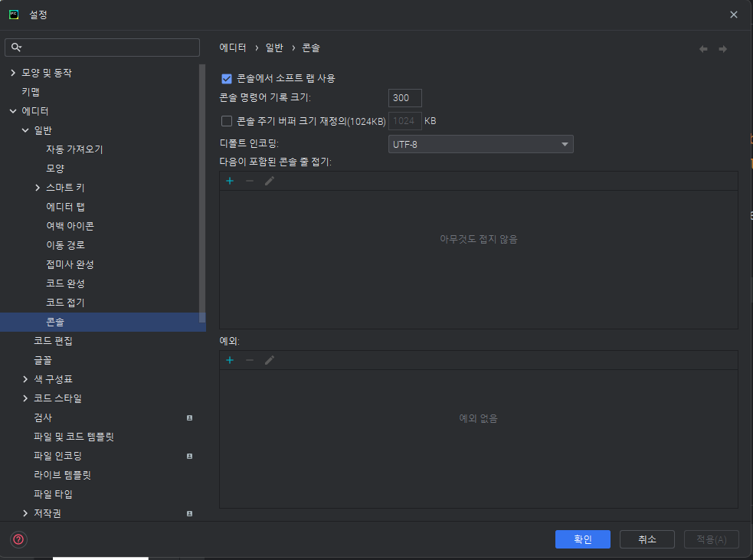The width and height of the screenshot is (753, 560).
Task: Select 파일 타입 in settings tree
Action: click(54, 494)
